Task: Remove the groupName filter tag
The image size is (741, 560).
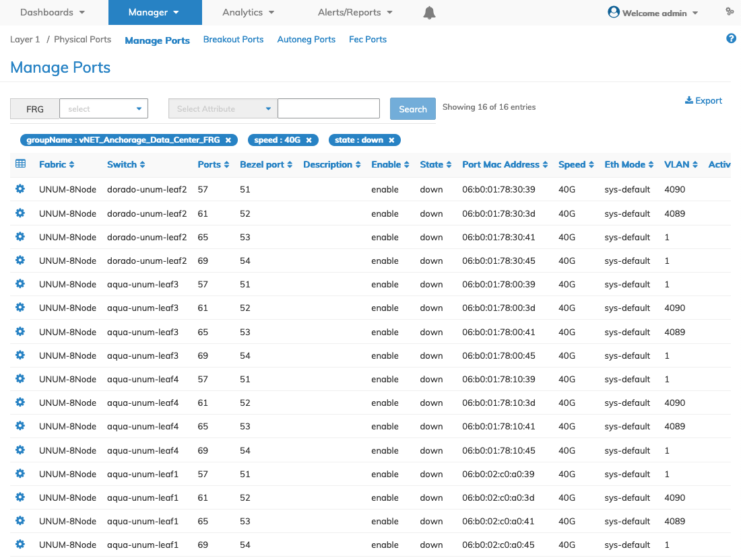Action: [228, 140]
